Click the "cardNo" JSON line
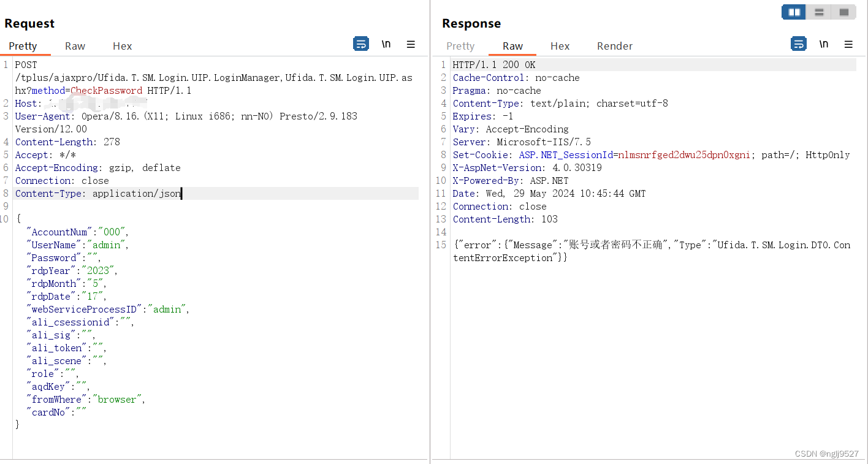This screenshot has width=868, height=464. (x=56, y=413)
